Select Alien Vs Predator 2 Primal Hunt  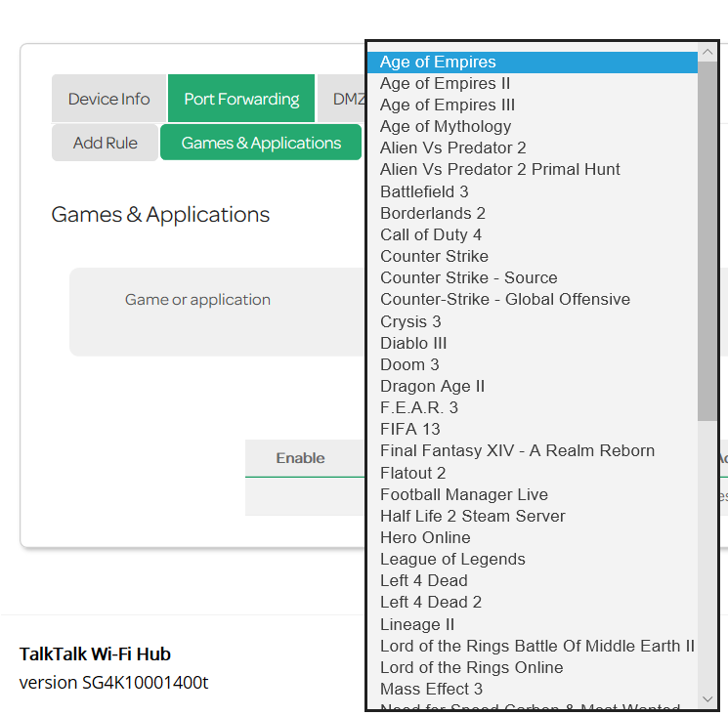[533, 169]
